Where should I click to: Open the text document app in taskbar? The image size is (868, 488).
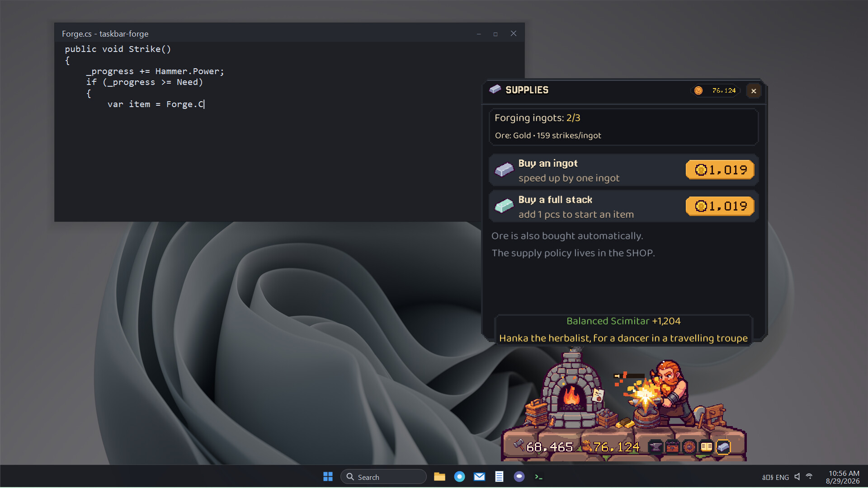click(x=499, y=477)
